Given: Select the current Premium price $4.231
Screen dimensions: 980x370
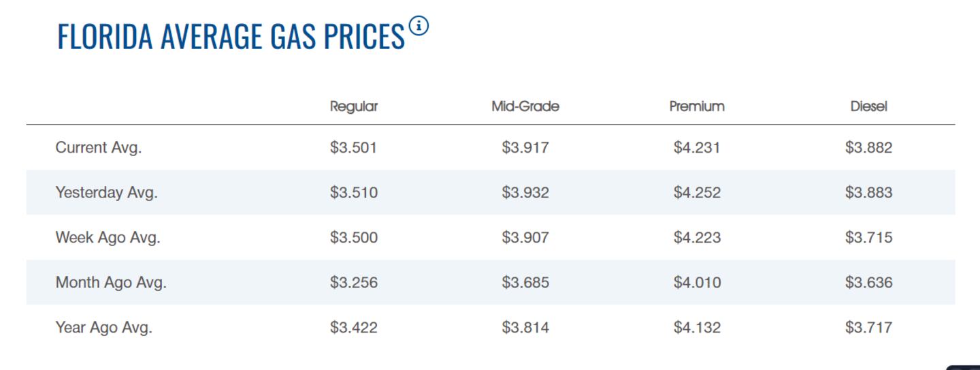Looking at the screenshot, I should pos(697,148).
